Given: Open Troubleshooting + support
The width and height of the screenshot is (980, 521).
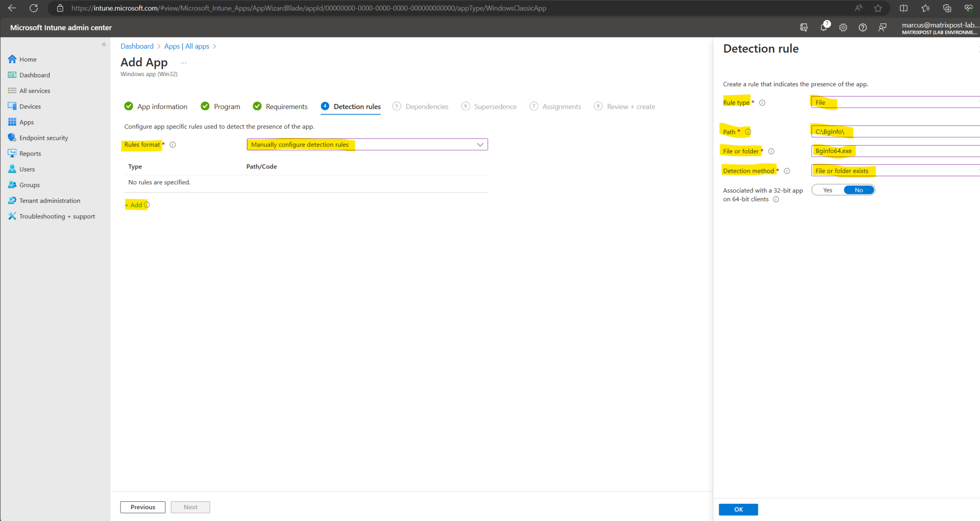Looking at the screenshot, I should point(57,216).
